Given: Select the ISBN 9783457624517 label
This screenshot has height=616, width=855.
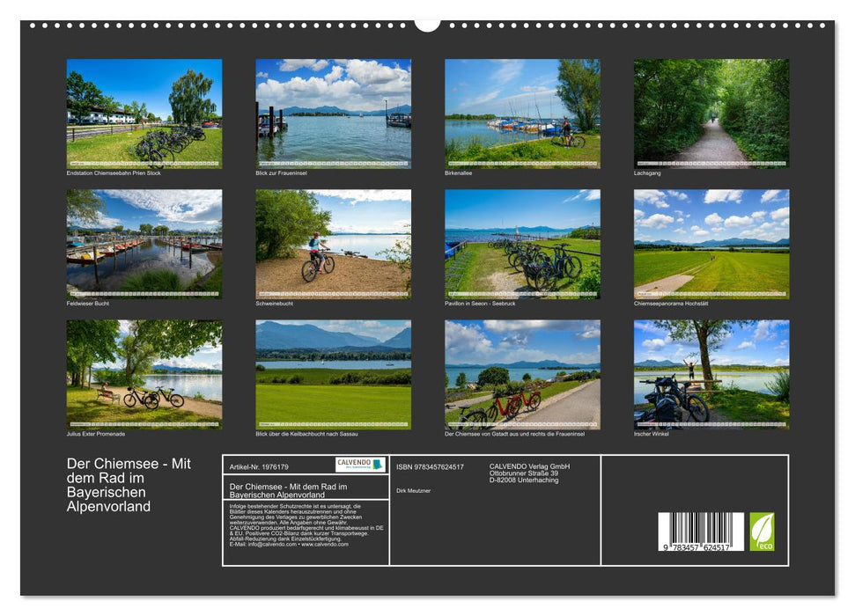Looking at the screenshot, I should click(428, 466).
